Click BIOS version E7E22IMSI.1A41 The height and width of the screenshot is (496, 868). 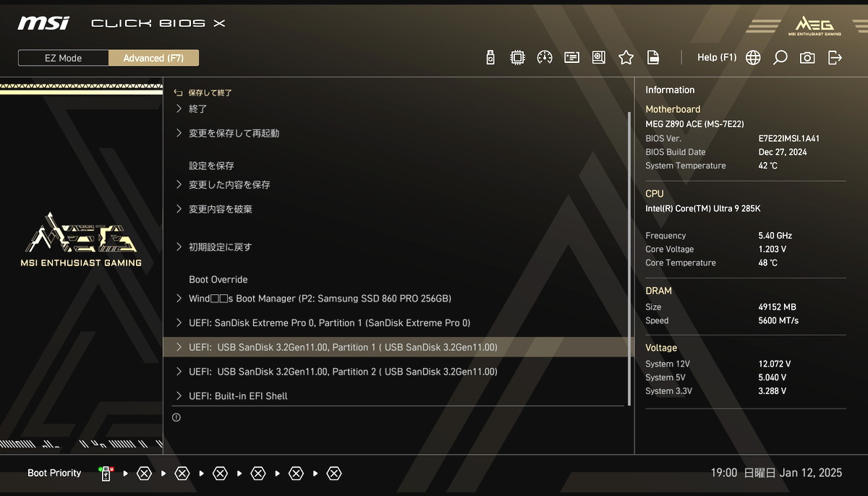point(789,138)
